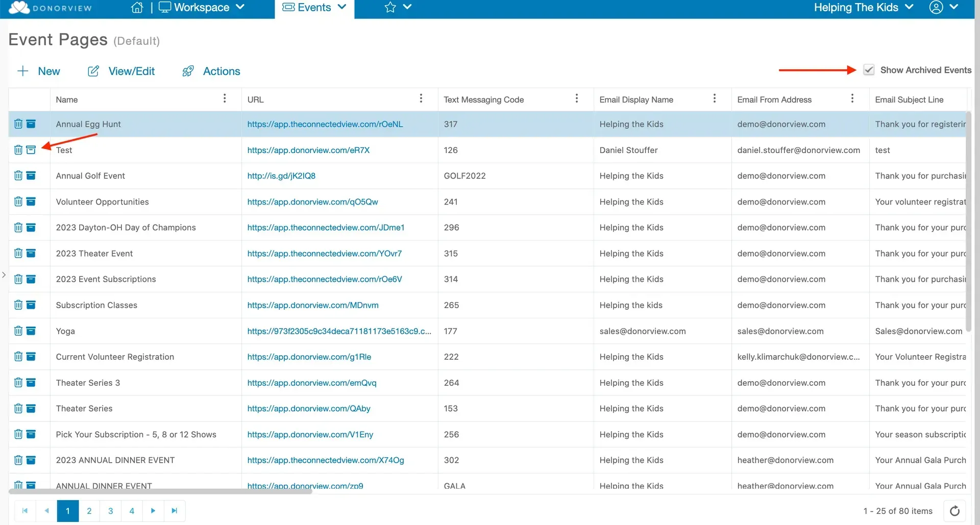
Task: Open Email From Address column menu
Action: coord(852,98)
